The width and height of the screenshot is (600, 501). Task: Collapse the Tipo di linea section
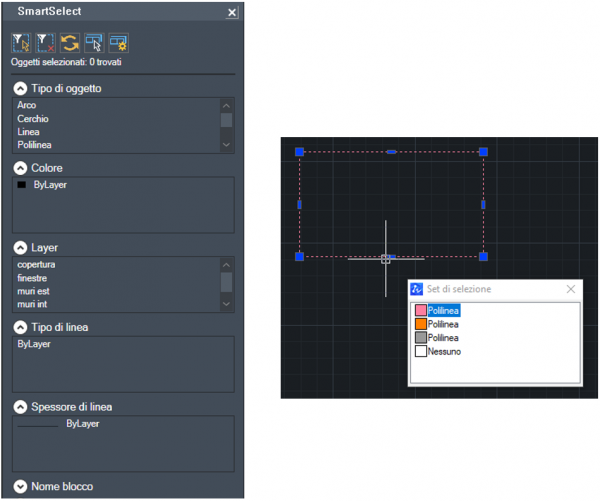[20, 327]
